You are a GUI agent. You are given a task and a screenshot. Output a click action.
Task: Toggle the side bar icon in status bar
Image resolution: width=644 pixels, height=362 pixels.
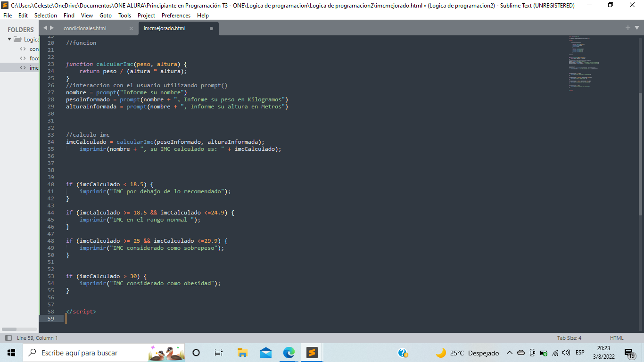8,338
